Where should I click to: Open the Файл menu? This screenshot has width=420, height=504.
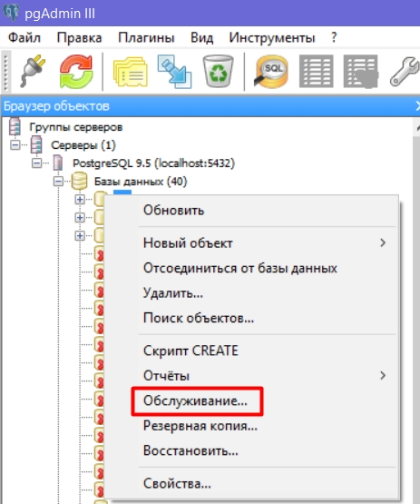(24, 37)
